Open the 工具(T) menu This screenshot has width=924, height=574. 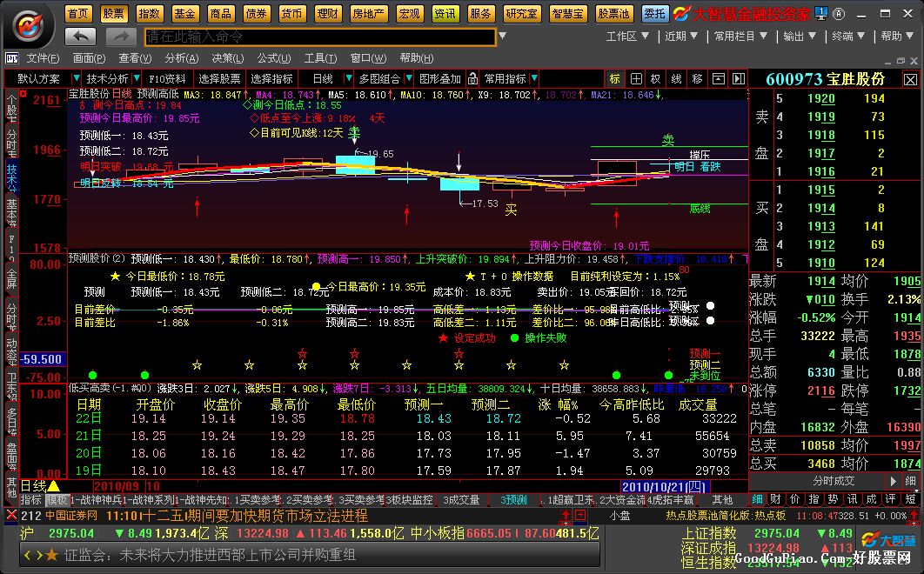(320, 58)
